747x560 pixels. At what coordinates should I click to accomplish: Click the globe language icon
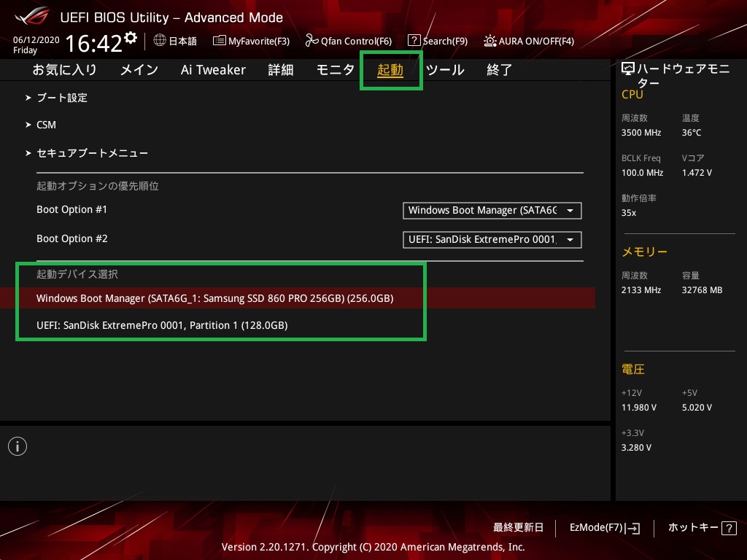pyautogui.click(x=160, y=41)
